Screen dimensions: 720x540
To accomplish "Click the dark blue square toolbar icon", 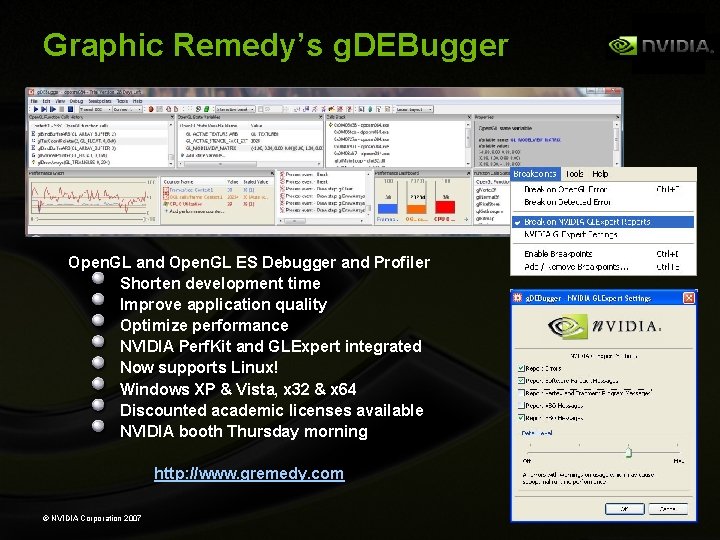I will click(x=70, y=109).
